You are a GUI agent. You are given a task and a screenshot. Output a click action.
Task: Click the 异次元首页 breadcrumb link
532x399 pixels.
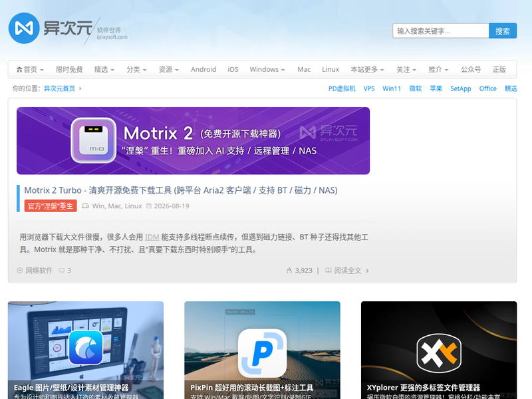pos(59,88)
